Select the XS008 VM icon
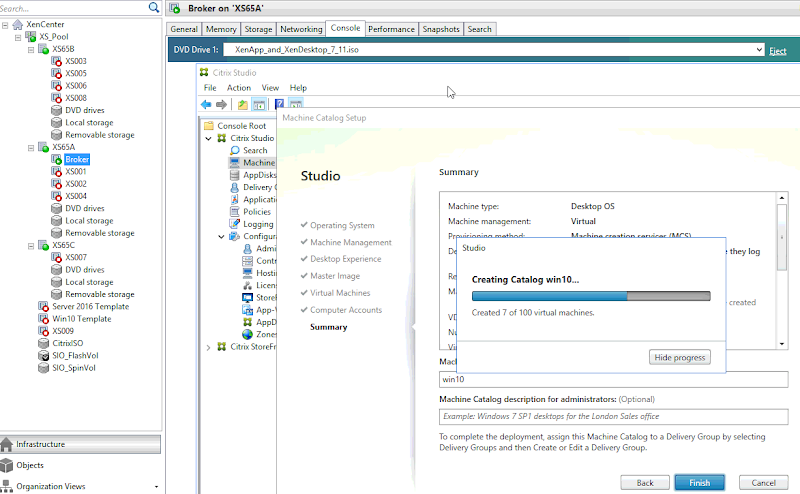This screenshot has height=494, width=800. 57,98
